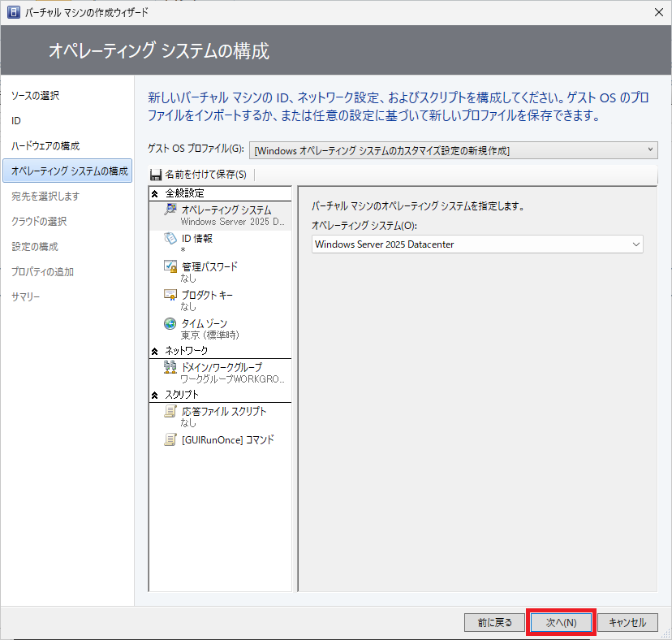Select '応答ファイル スクリプト' row text
Screen dimensions: 672x640
point(224,411)
